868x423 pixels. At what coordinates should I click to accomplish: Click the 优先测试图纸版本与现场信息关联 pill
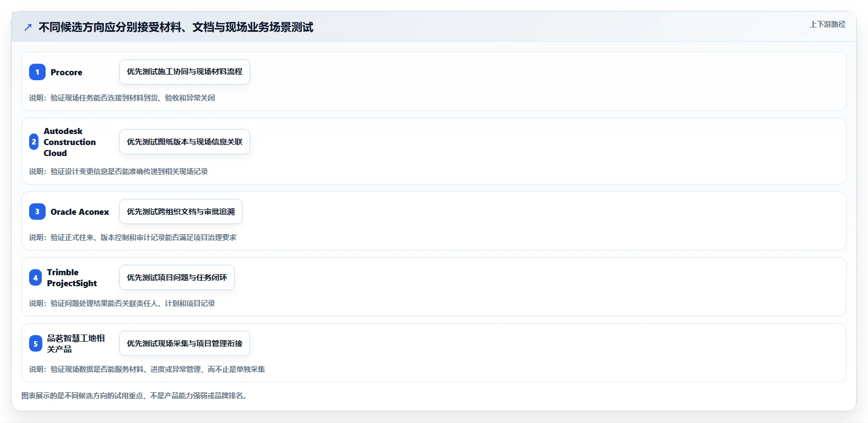[185, 142]
